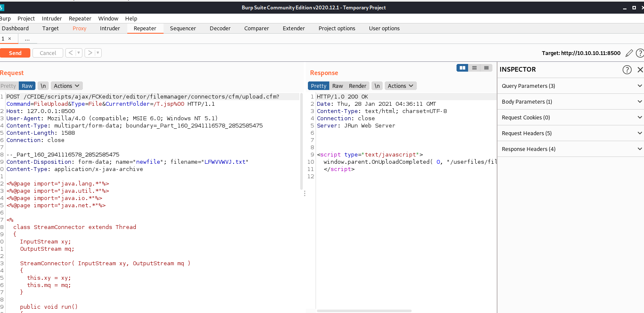The image size is (644, 313).
Task: Click response status HTTP/1.0 200 OK
Action: click(342, 97)
